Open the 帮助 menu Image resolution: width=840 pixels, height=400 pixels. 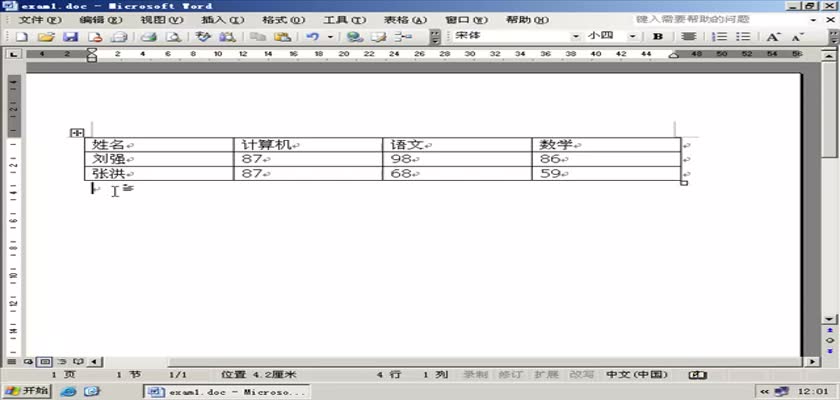[x=527, y=20]
